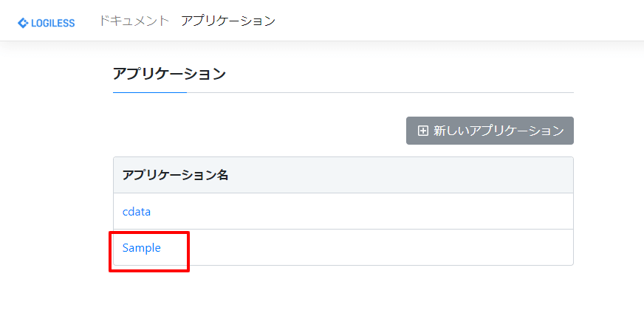Click the blank area left of the new application button
This screenshot has width=644, height=310.
pyautogui.click(x=258, y=131)
